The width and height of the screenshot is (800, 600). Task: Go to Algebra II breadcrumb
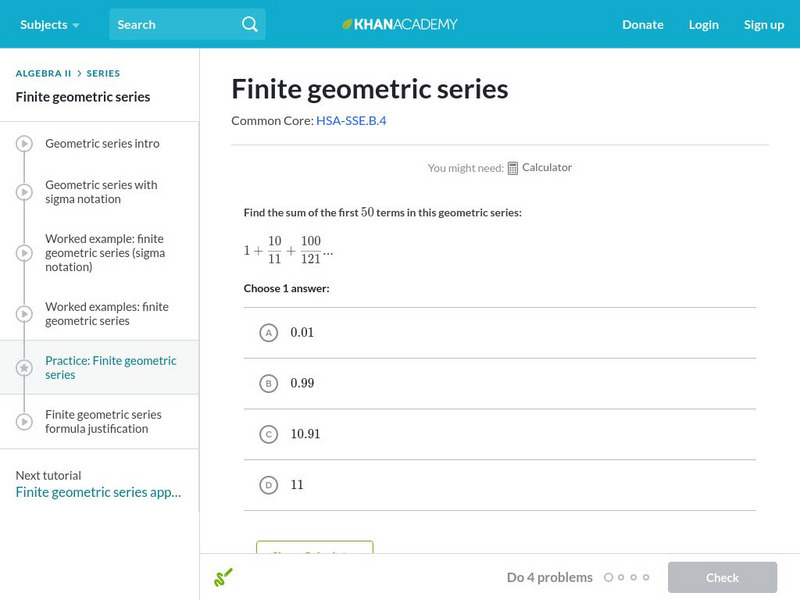(x=42, y=73)
